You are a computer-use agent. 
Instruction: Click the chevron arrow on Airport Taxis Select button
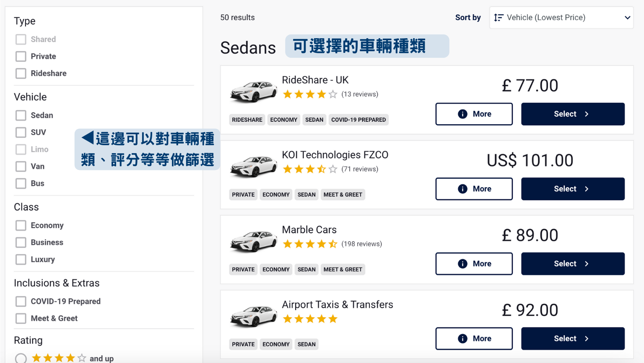(587, 339)
